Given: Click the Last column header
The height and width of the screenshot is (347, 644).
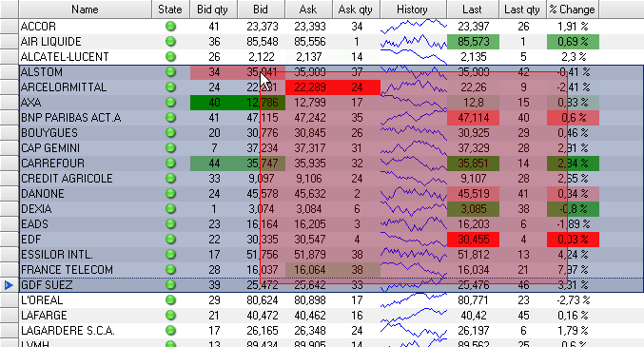Looking at the screenshot, I should click(473, 10).
